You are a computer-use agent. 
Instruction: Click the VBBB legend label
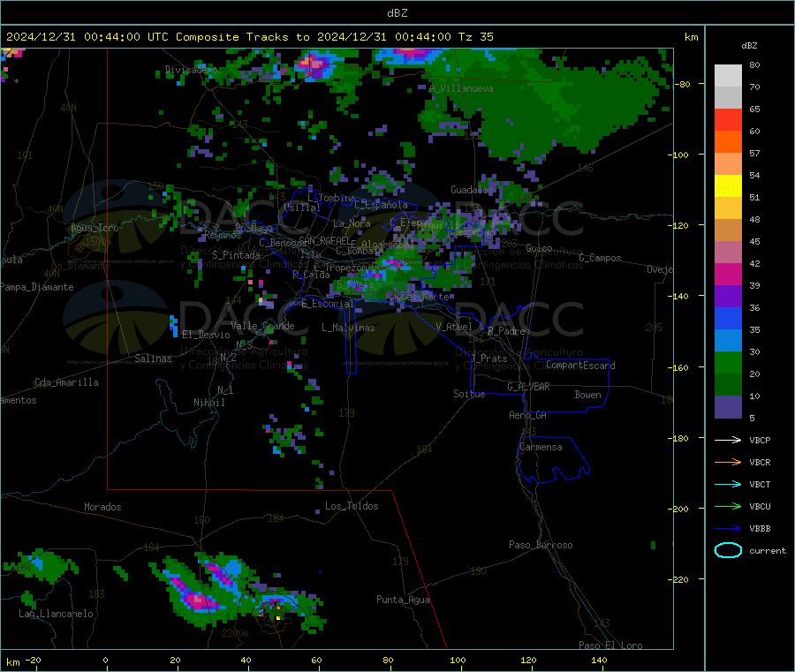click(x=760, y=529)
